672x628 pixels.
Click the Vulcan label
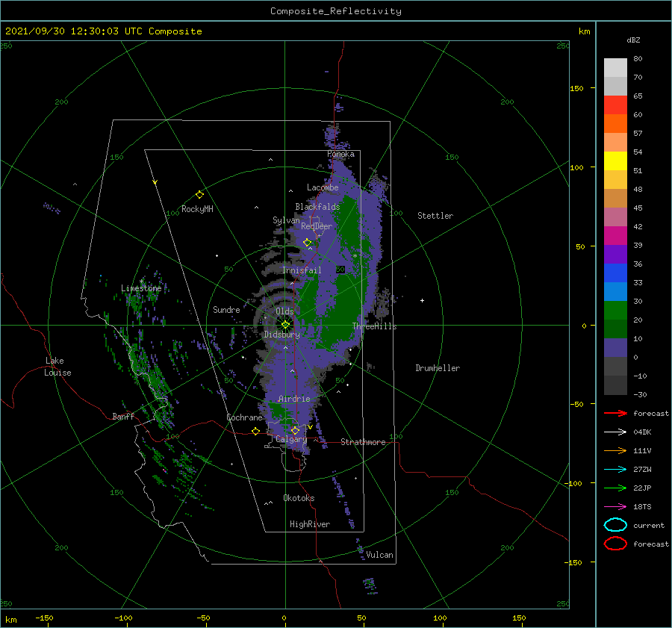point(379,555)
